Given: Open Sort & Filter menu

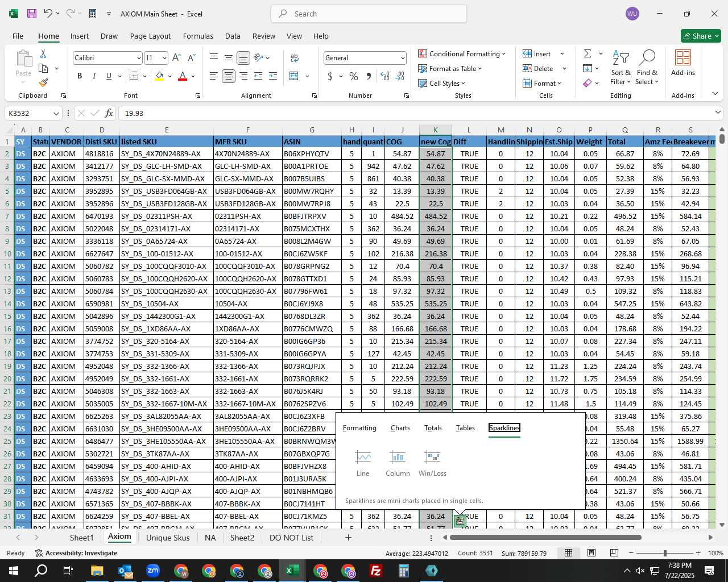Looking at the screenshot, I should click(621, 68).
